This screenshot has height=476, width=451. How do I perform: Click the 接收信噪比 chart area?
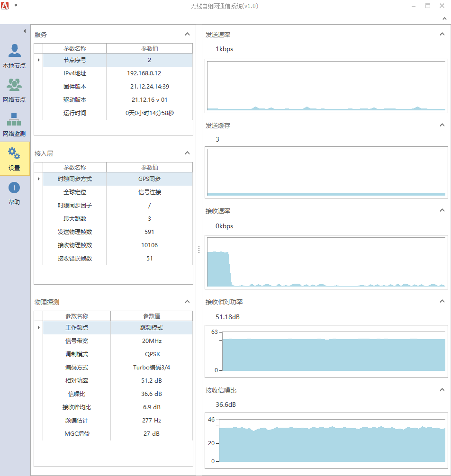326,440
